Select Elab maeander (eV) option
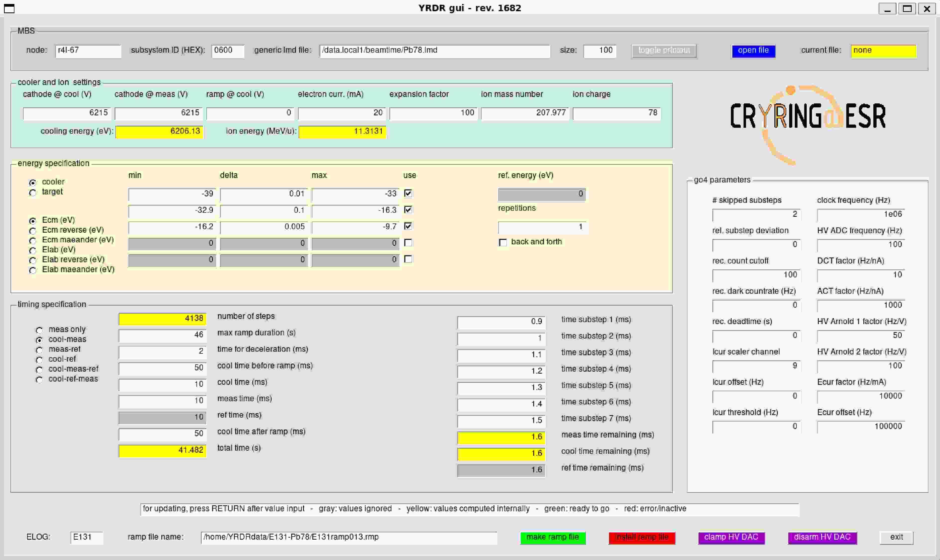Viewport: 940px width, 560px height. click(33, 270)
